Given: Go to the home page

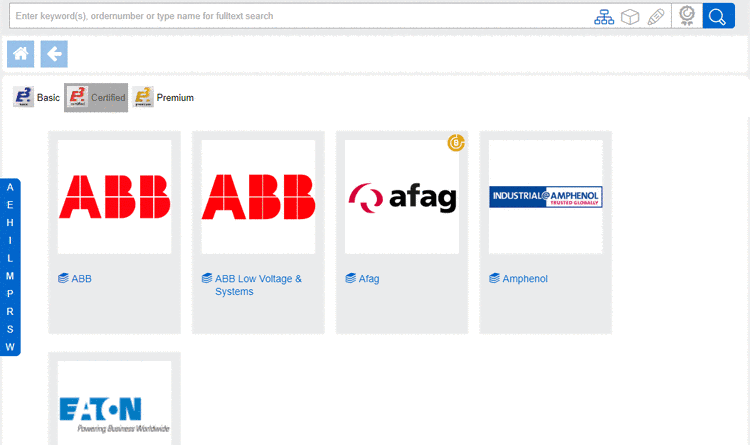Looking at the screenshot, I should point(21,54).
